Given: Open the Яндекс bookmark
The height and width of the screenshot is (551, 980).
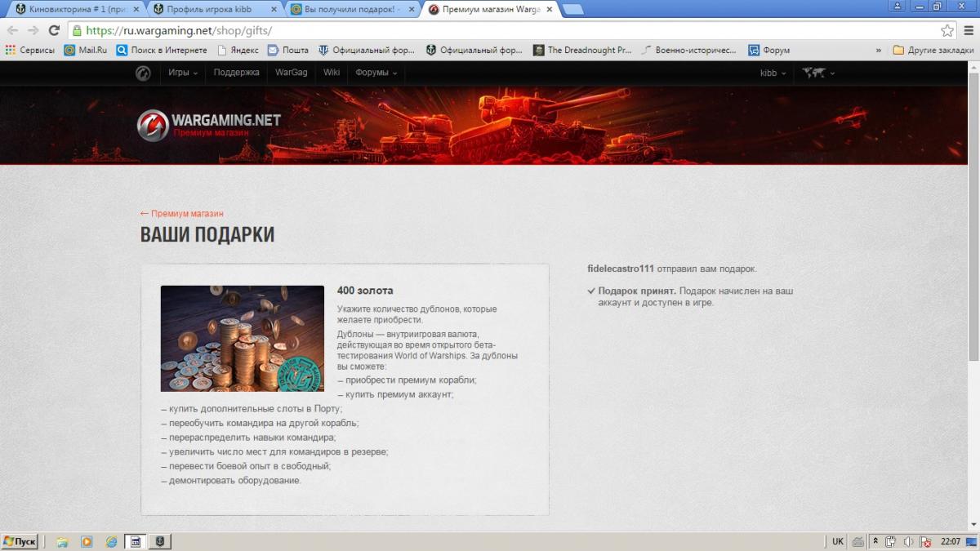Looking at the screenshot, I should point(237,50).
